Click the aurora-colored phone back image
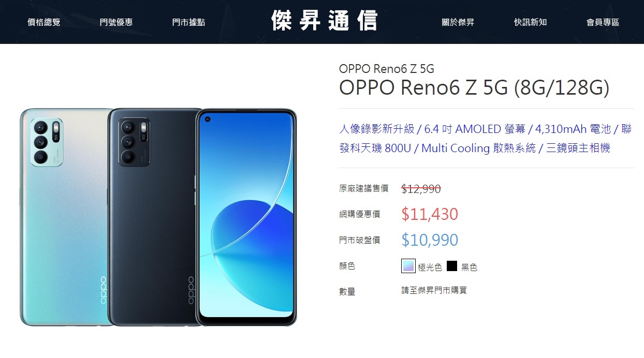644x358 pixels. (x=64, y=217)
